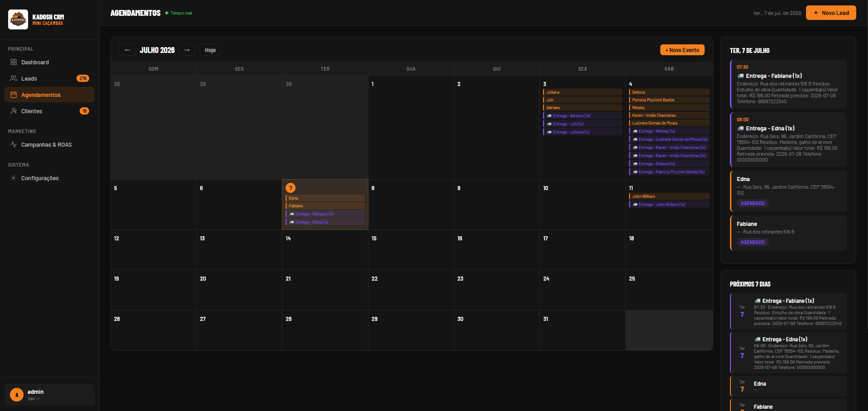Open Dashboard from the sidebar
868x411 pixels.
49,62
